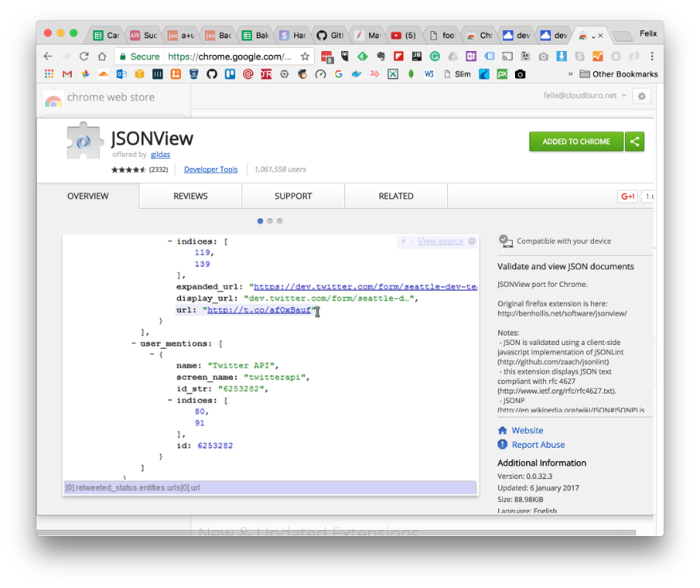Show hidden bookmarks via the overflow chevron

click(570, 74)
